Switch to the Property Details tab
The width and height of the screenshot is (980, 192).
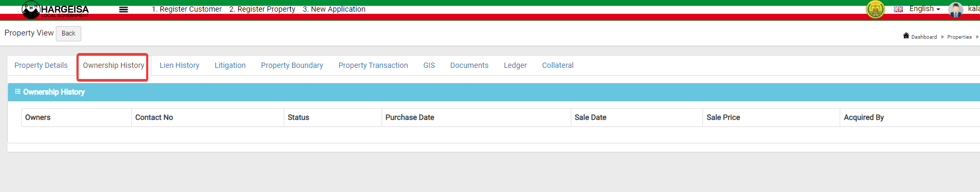tap(41, 65)
